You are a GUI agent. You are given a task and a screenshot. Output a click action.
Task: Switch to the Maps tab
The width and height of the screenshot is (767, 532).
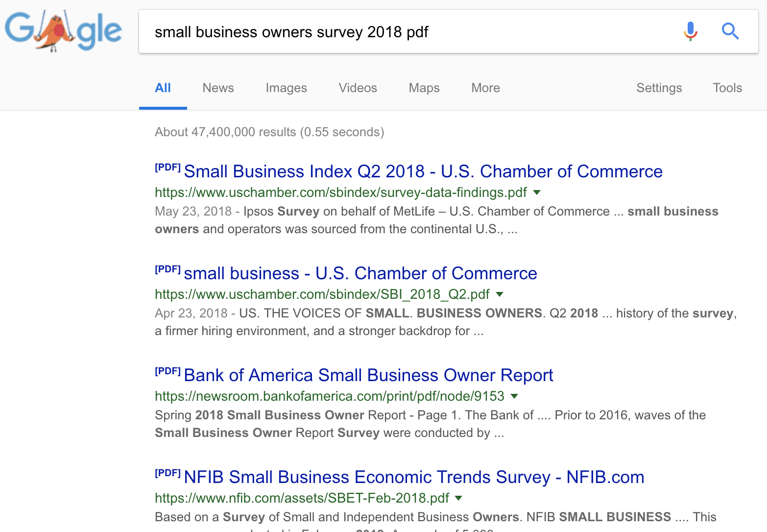click(424, 88)
